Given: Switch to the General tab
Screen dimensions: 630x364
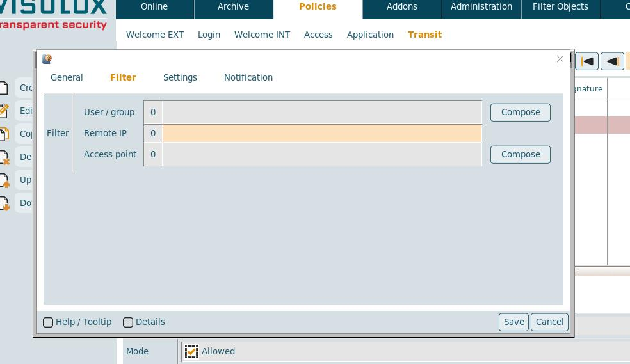Looking at the screenshot, I should point(67,77).
